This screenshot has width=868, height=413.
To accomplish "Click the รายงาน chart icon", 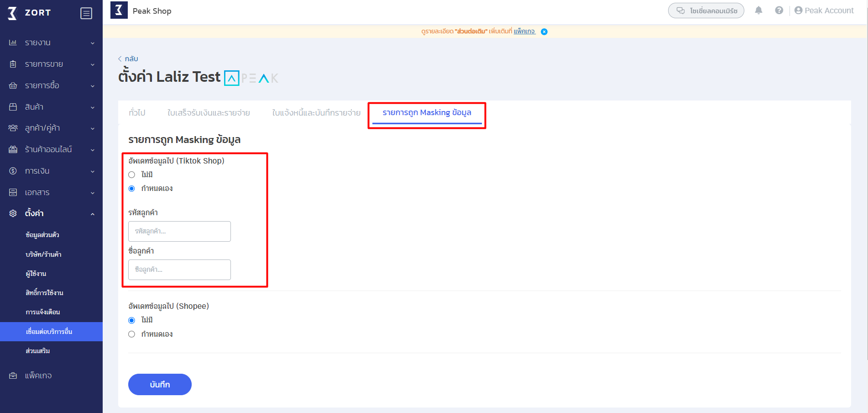I will pos(13,42).
